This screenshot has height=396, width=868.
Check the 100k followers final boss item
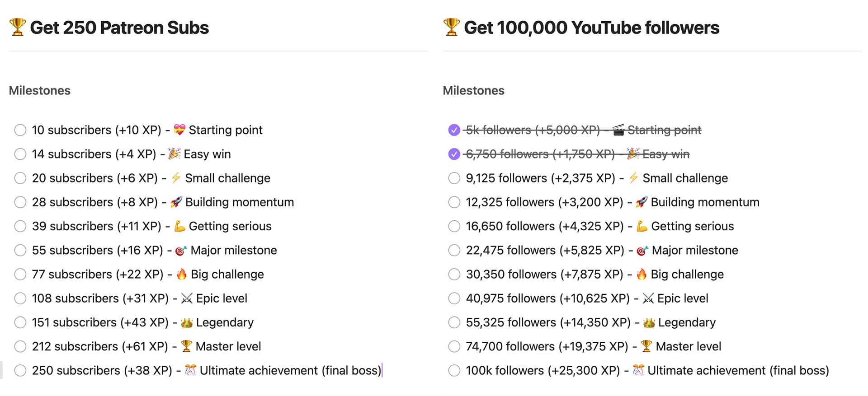coord(454,371)
